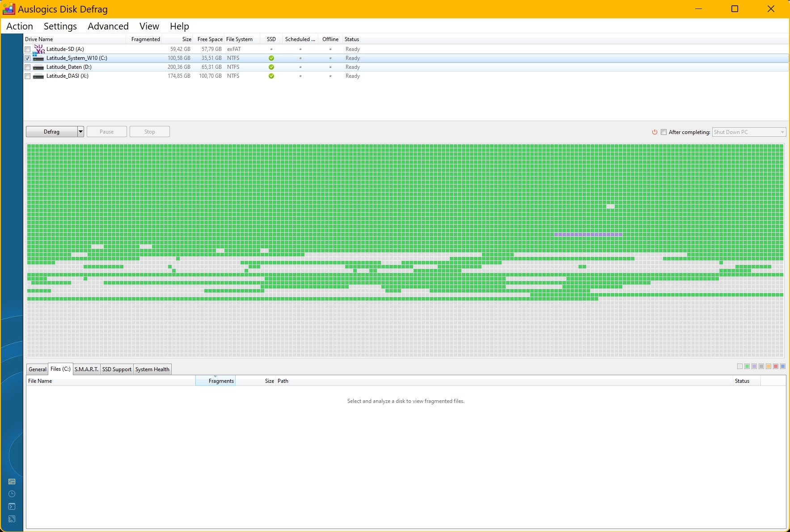Sort the file list by Fragments column
This screenshot has height=532, width=790.
coord(215,381)
